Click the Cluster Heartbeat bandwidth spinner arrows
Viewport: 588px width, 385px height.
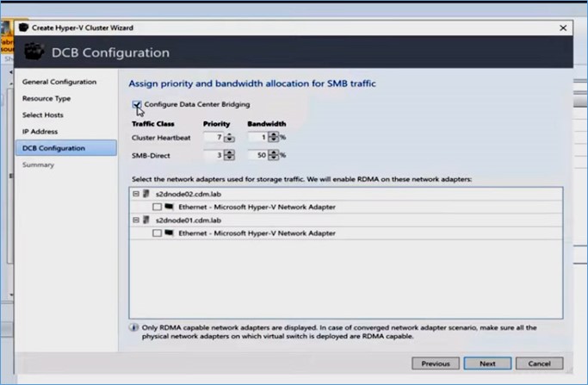[274, 137]
